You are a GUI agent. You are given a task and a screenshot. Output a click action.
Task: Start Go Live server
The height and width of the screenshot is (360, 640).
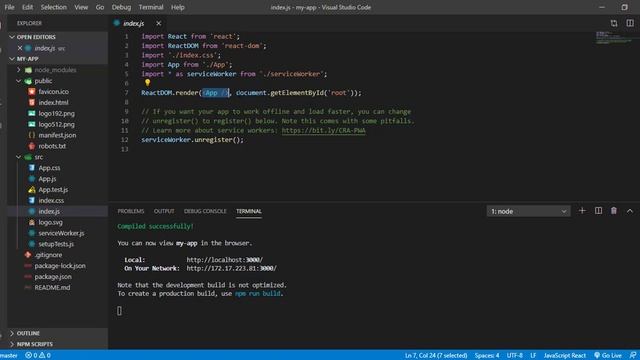point(608,355)
